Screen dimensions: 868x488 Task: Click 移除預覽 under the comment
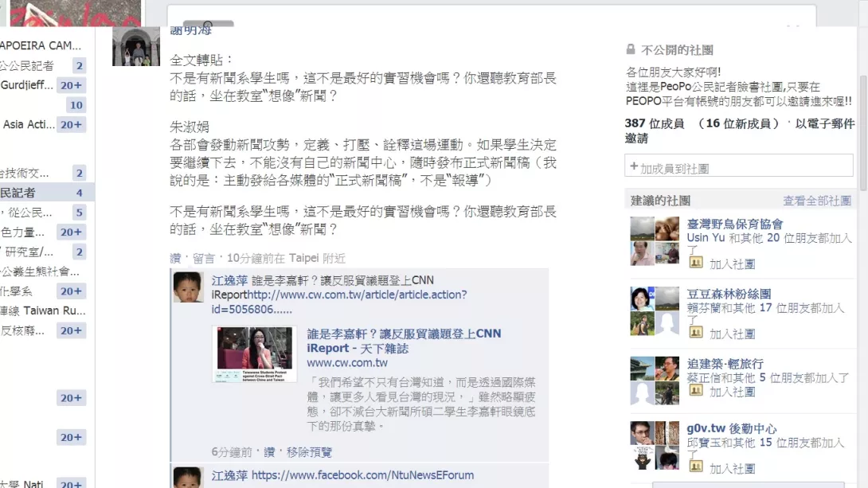pyautogui.click(x=309, y=452)
